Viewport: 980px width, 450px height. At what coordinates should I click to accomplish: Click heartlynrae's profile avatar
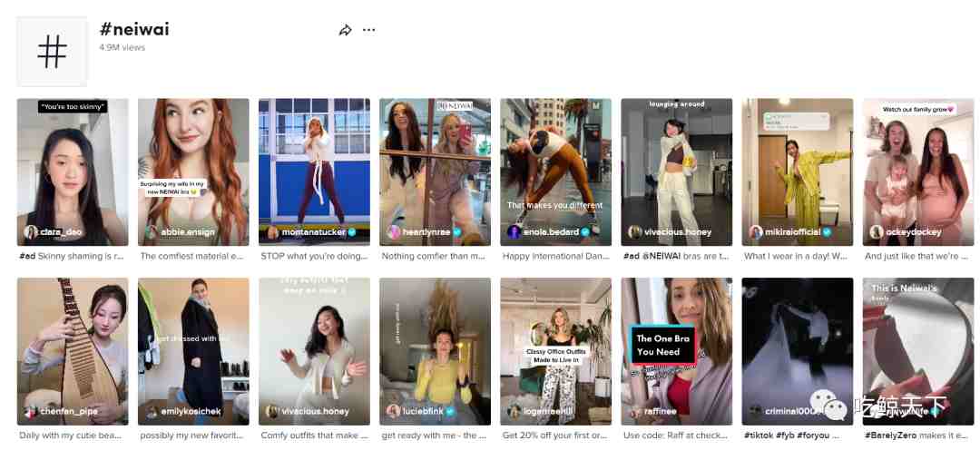(x=393, y=232)
